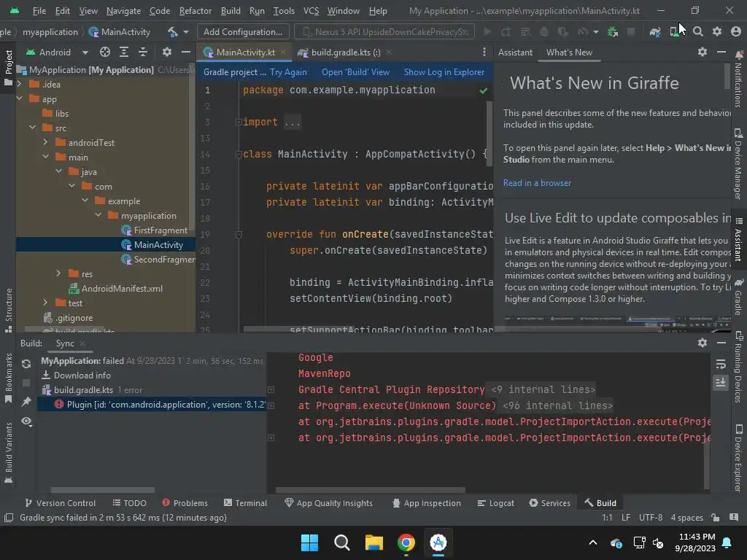The image size is (747, 560).
Task: Toggle the Build Variants tool window button
Action: 8,452
